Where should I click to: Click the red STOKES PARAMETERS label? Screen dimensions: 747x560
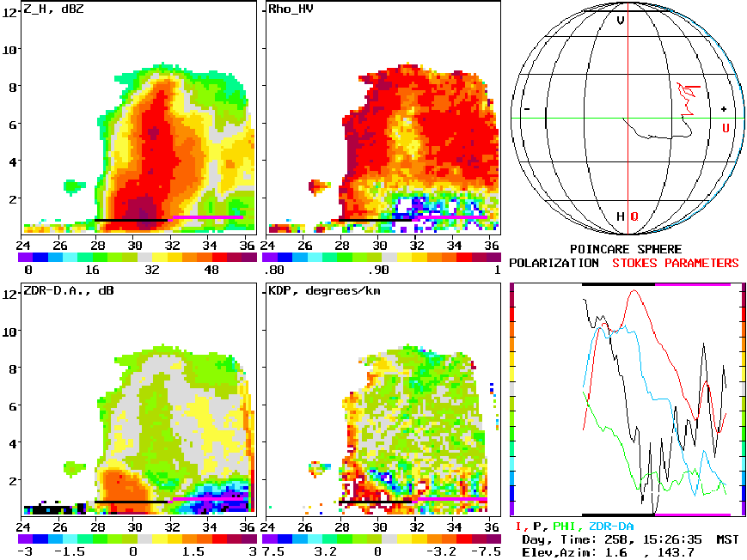(x=675, y=263)
